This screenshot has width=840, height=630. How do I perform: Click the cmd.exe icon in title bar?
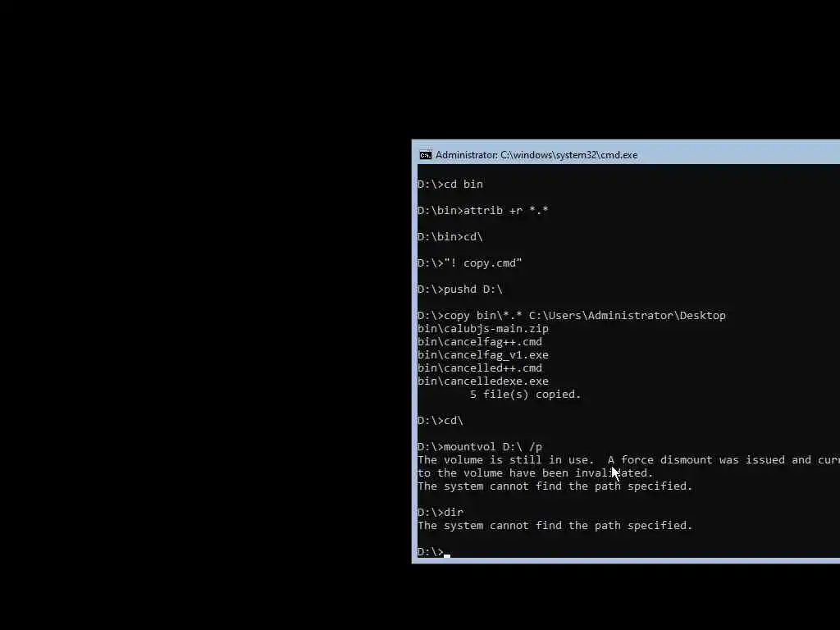point(426,155)
